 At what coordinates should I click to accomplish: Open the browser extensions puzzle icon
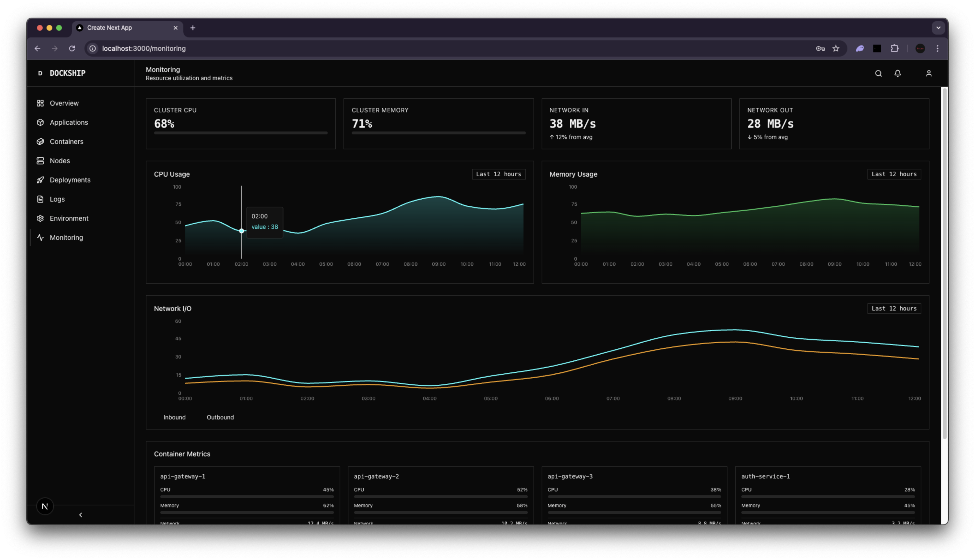coord(895,48)
